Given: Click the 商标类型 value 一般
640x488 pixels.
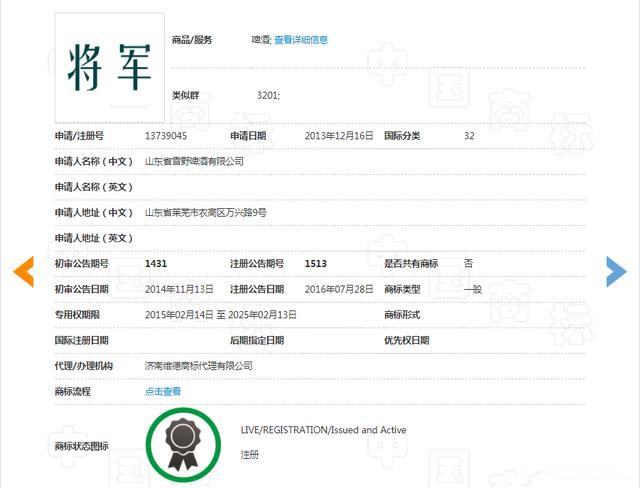Looking at the screenshot, I should click(x=473, y=289).
